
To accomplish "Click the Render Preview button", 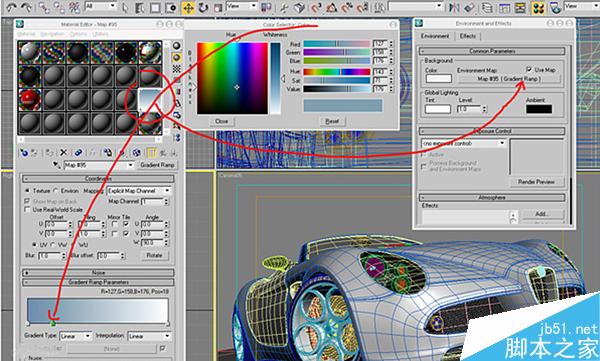I will [536, 181].
